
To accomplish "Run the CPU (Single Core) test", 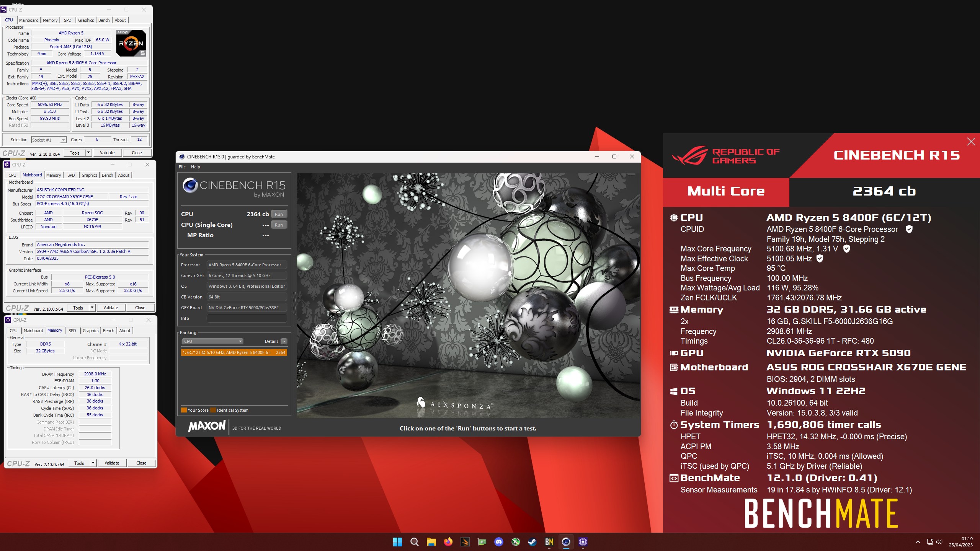I will [x=279, y=225].
